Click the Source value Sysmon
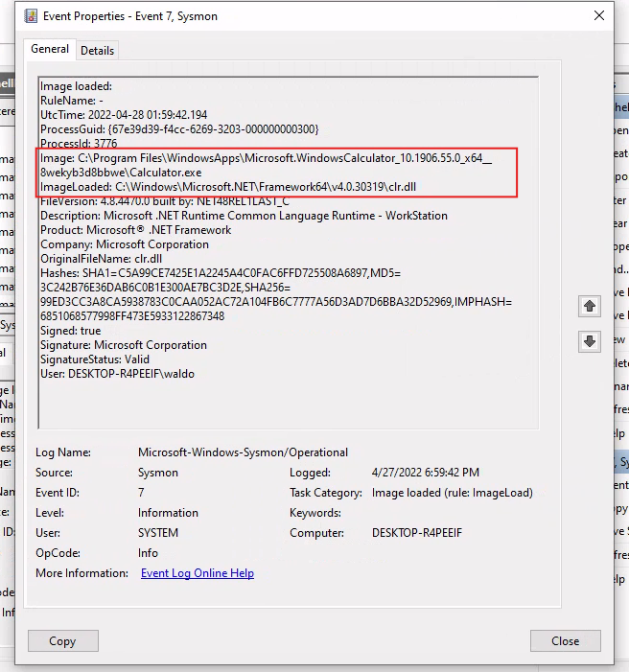629x672 pixels. pyautogui.click(x=158, y=473)
